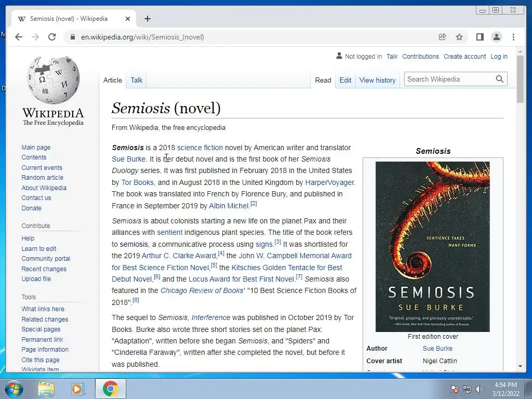Click the Contact us link
The width and height of the screenshot is (532, 399).
(36, 197)
